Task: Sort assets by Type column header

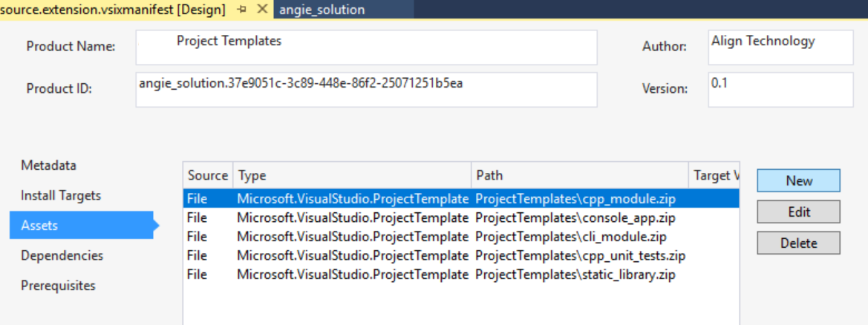Action: click(352, 175)
